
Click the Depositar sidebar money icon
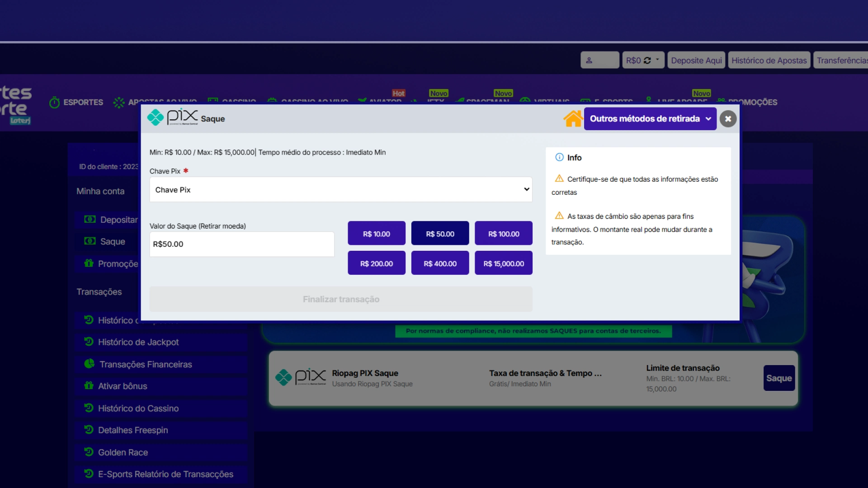(x=90, y=219)
